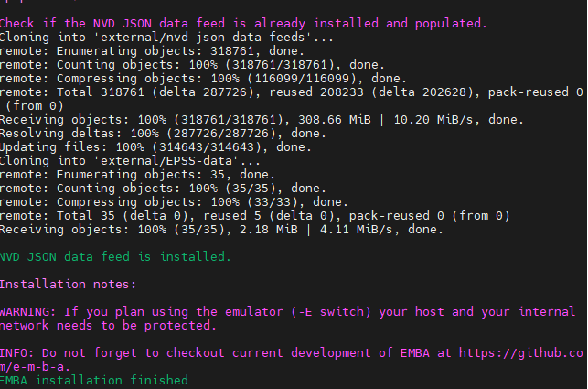588x389 pixels.
Task: Click 'remote: Enumerating objects: 35' line
Action: (137, 175)
